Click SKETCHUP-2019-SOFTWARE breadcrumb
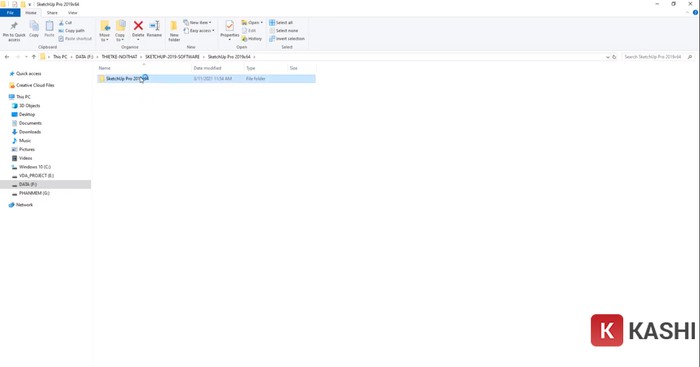 (172, 57)
